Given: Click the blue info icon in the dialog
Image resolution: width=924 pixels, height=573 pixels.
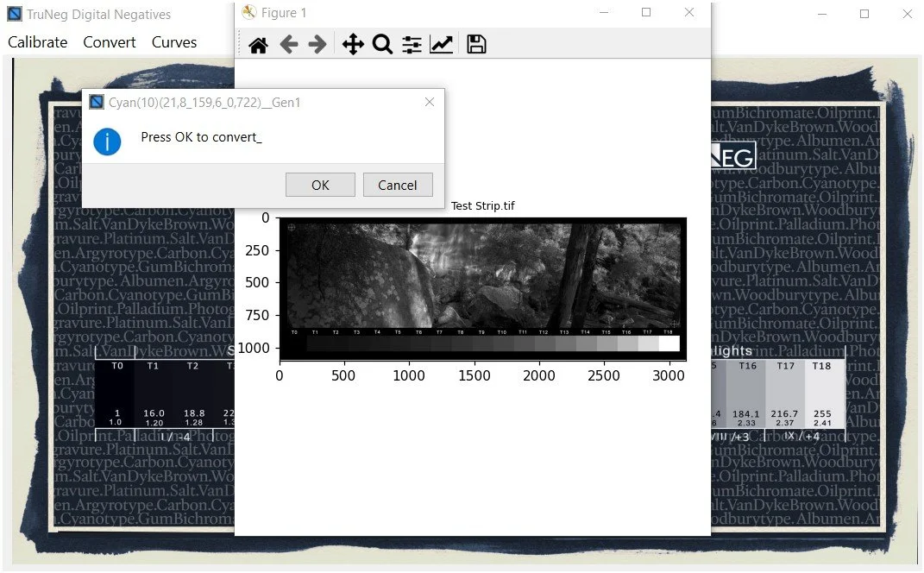Looking at the screenshot, I should tap(107, 142).
